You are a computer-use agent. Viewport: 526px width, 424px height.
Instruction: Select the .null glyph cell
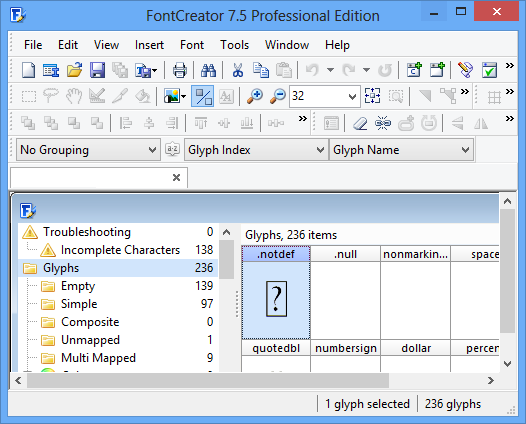[x=346, y=293]
